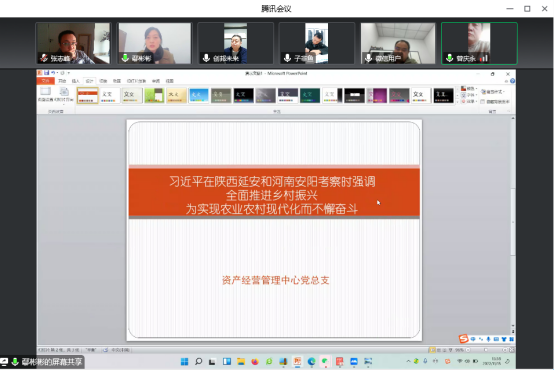Click the Save icon in quick access toolbar
554x370 pixels.
[x=47, y=73]
